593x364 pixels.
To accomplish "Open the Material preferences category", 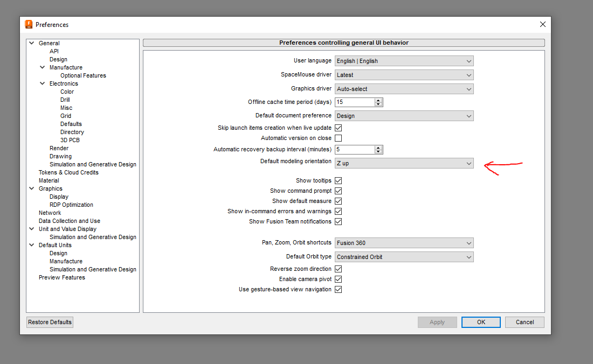I will tap(49, 180).
